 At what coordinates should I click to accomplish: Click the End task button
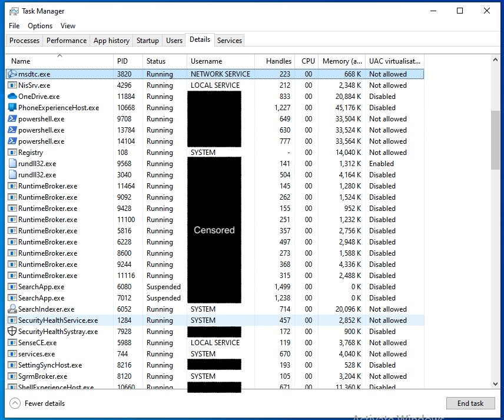pos(470,404)
